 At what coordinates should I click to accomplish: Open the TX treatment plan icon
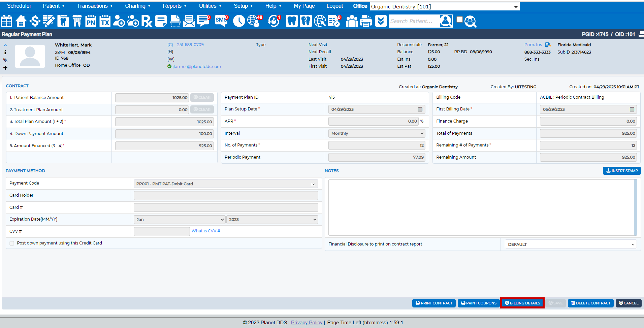click(105, 21)
